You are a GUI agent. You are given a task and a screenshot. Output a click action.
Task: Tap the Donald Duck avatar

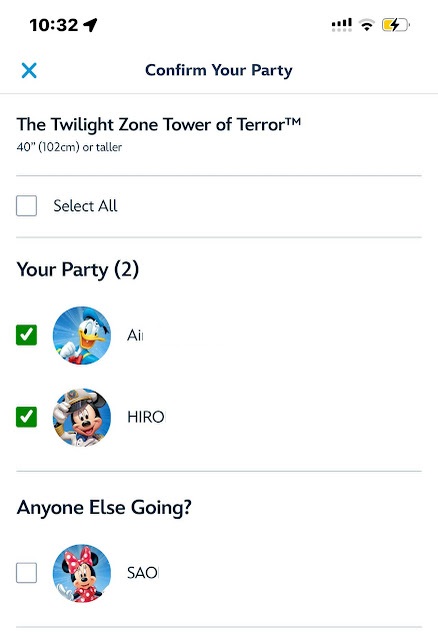(x=82, y=335)
